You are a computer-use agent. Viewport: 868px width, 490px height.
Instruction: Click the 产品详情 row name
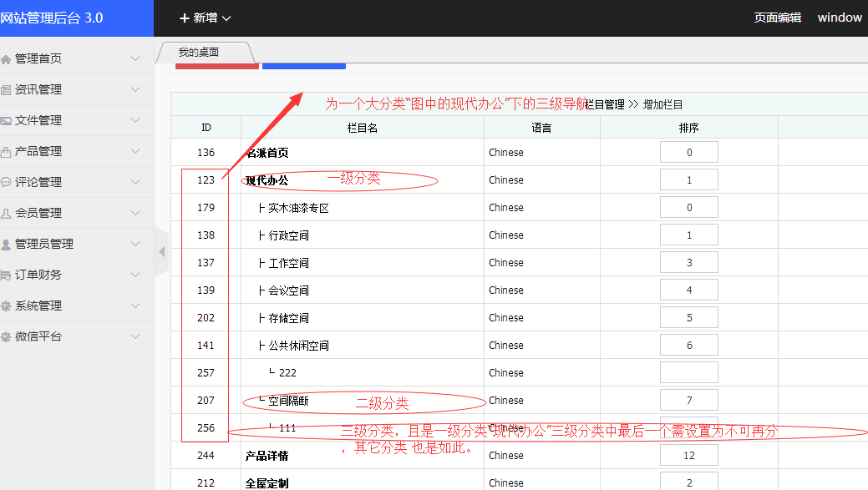(266, 456)
